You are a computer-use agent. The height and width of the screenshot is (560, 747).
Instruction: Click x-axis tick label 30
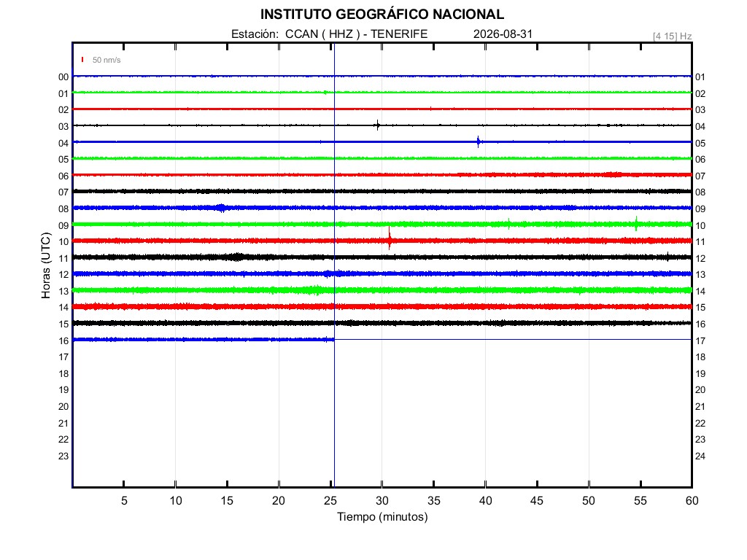[382, 501]
